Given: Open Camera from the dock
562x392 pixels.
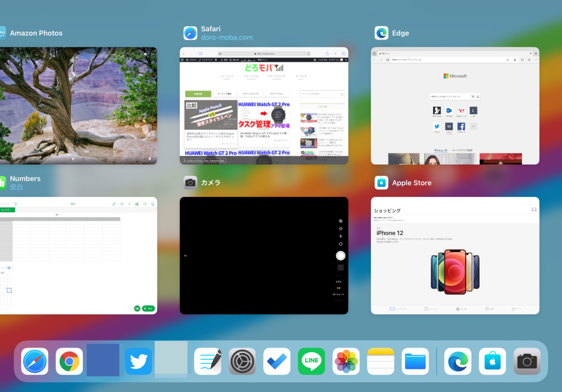Looking at the screenshot, I should tap(527, 361).
